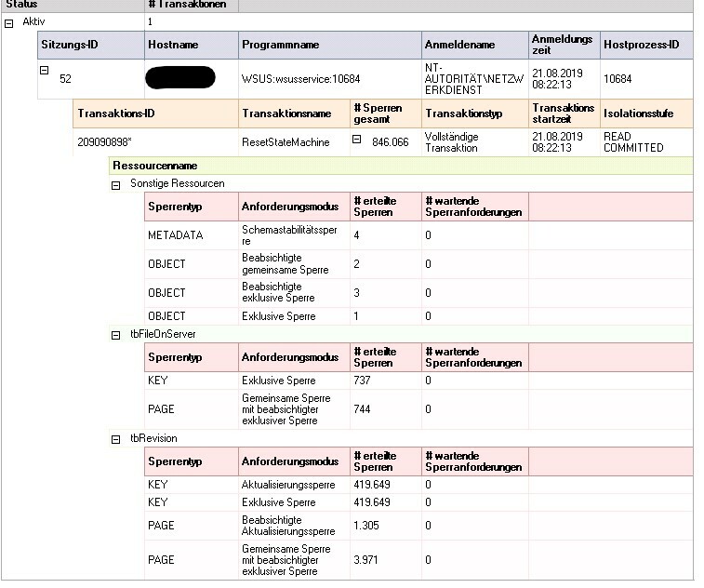Select the 3.971 granted locks value
The width and height of the screenshot is (704, 588).
pos(365,560)
